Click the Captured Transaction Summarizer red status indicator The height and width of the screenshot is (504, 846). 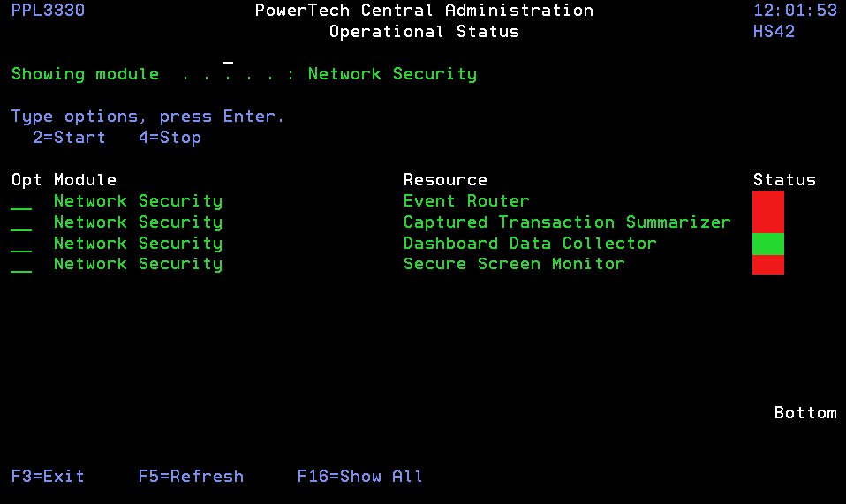click(x=767, y=222)
